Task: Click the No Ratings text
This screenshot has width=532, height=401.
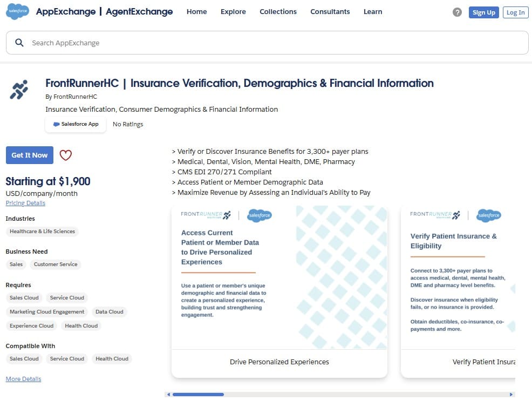Action: (x=128, y=124)
